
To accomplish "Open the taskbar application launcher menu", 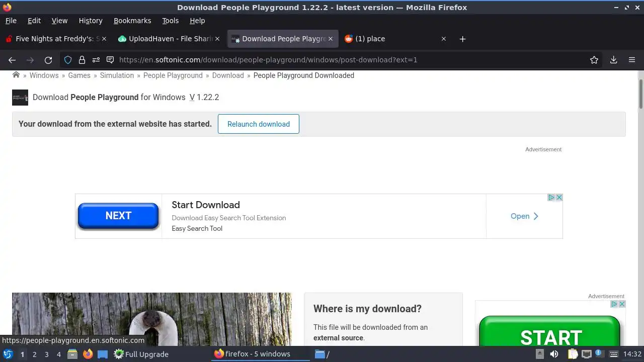I will pos(8,354).
